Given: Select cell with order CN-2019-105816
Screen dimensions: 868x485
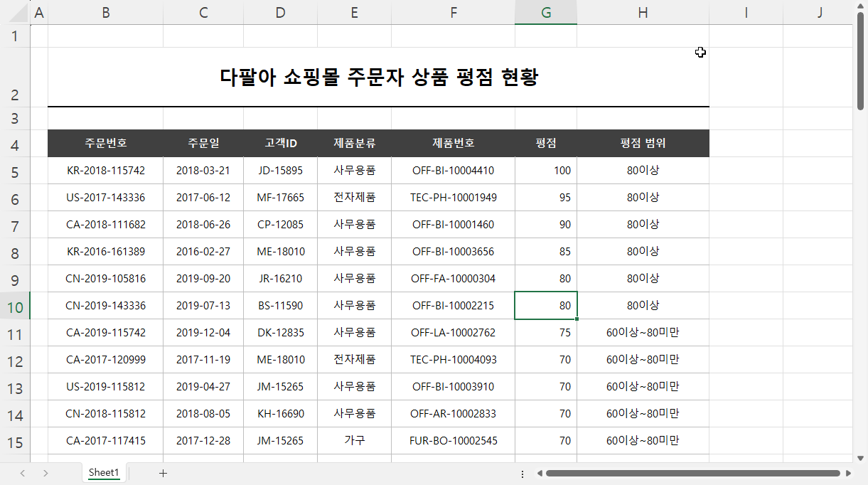Looking at the screenshot, I should (x=106, y=279).
